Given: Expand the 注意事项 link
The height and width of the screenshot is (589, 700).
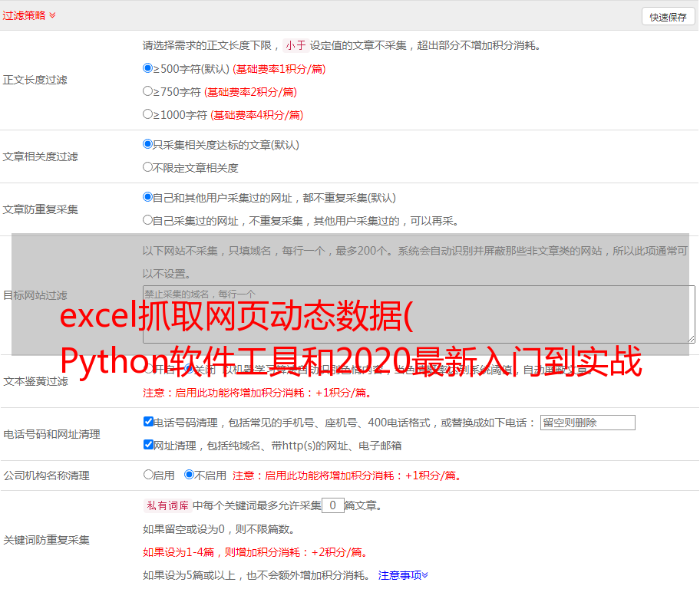Looking at the screenshot, I should (403, 576).
